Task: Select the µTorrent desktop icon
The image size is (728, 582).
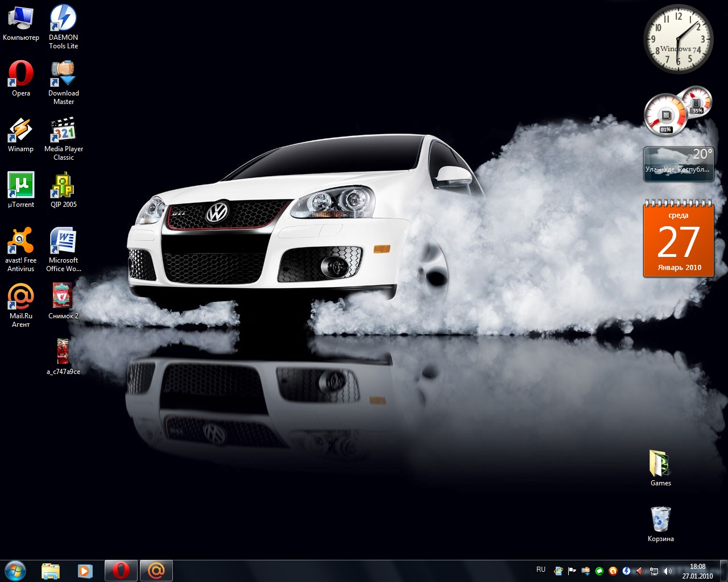Action: (x=21, y=186)
